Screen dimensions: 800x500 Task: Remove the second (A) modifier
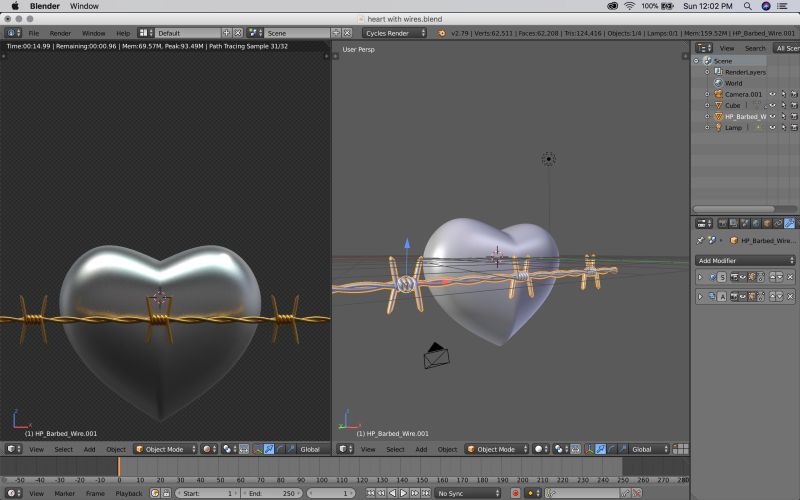click(x=790, y=296)
